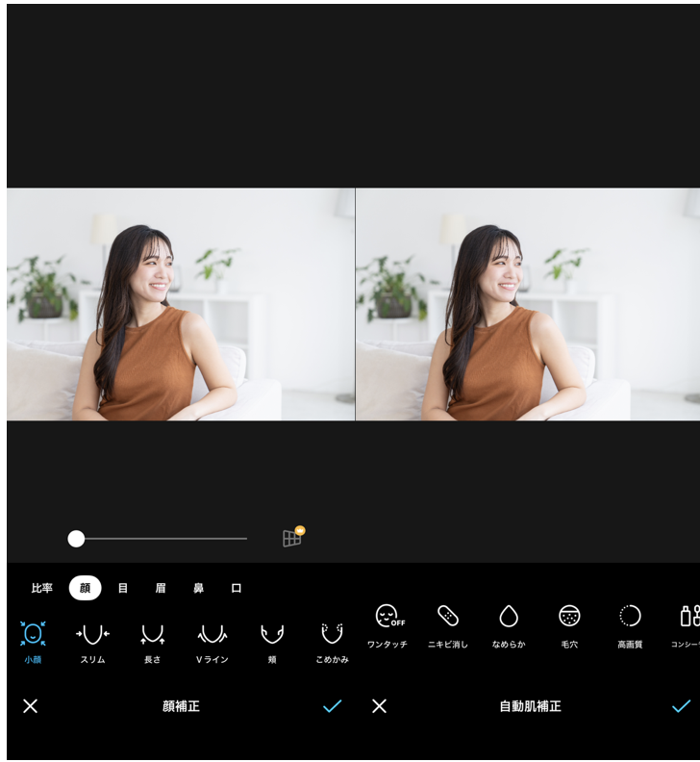
Task: Tap the grid icon with orange badge
Action: pyautogui.click(x=293, y=538)
